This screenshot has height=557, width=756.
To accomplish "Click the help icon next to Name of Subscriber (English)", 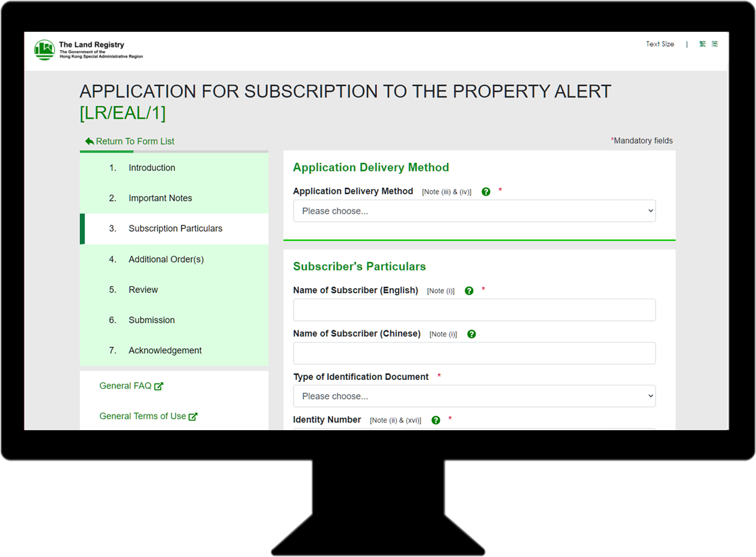I will point(469,290).
